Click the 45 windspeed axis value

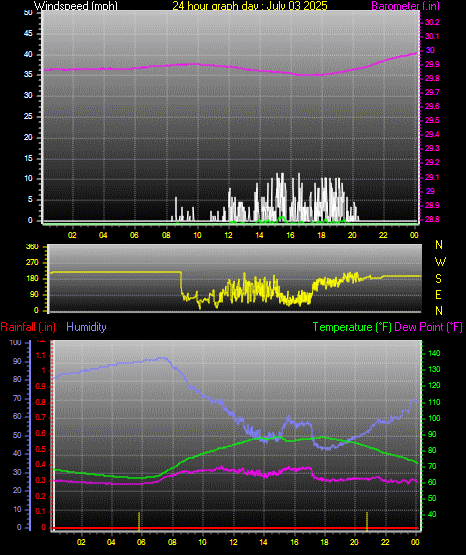point(28,34)
